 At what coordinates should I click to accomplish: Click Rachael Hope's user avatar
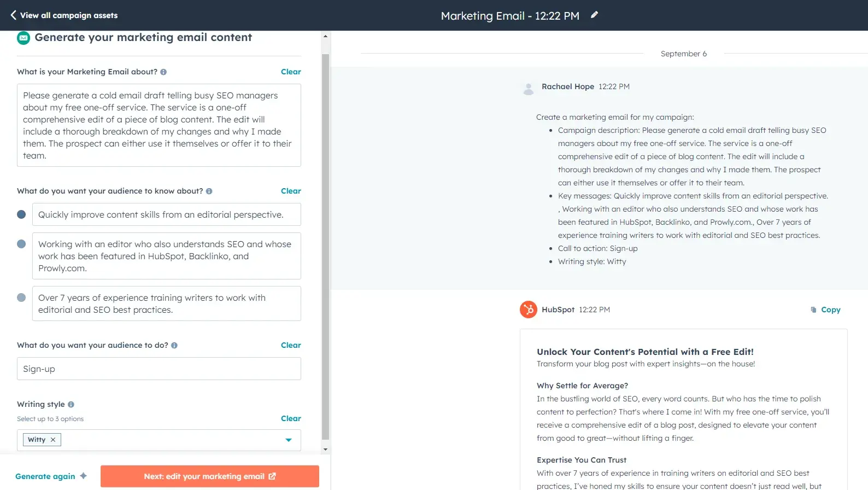pyautogui.click(x=528, y=89)
